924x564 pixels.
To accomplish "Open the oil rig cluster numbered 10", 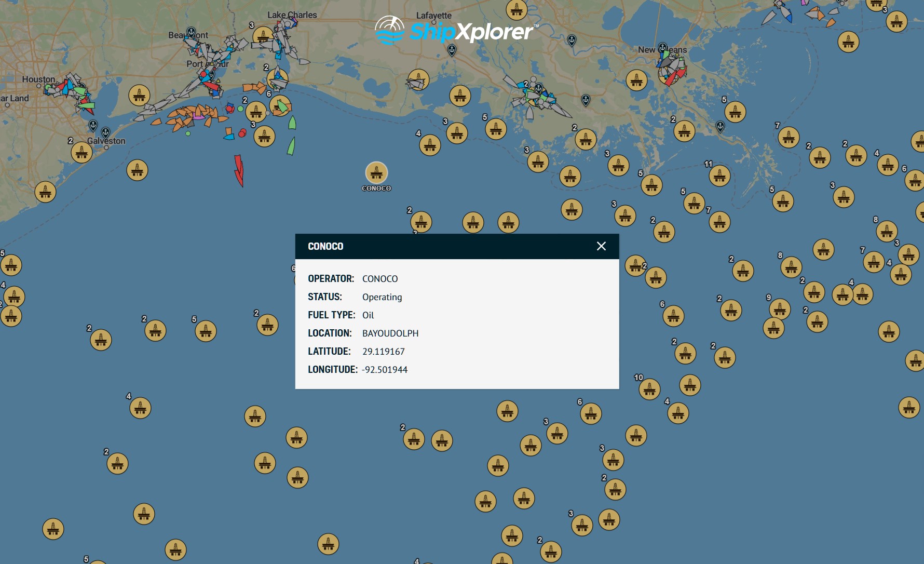I will 649,389.
